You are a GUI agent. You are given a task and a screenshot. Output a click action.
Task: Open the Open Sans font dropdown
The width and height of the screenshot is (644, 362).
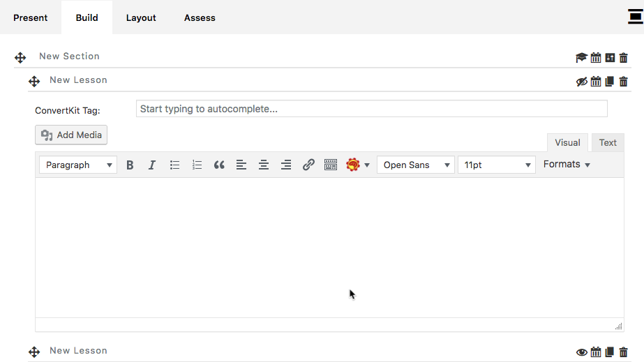[x=416, y=165]
